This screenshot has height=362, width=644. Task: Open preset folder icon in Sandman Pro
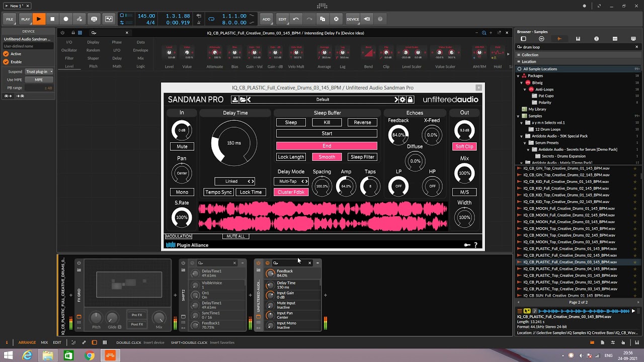click(x=242, y=100)
